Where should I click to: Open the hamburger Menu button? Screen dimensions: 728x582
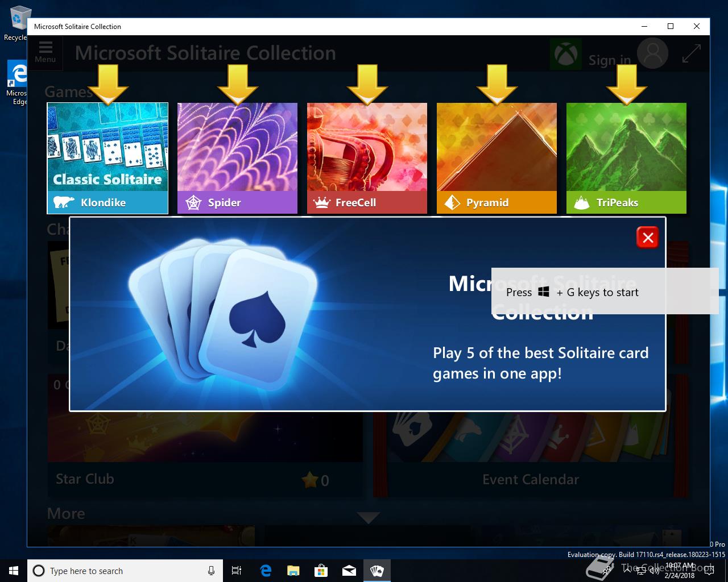tap(45, 52)
